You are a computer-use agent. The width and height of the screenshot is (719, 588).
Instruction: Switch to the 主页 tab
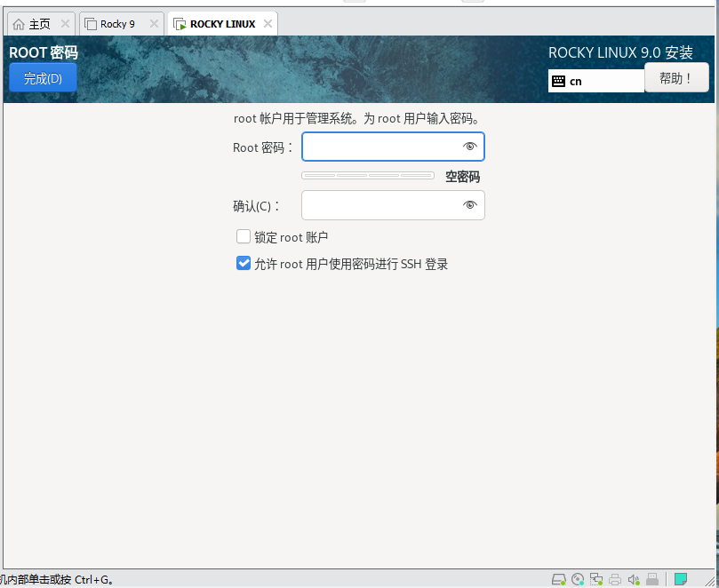[40, 24]
